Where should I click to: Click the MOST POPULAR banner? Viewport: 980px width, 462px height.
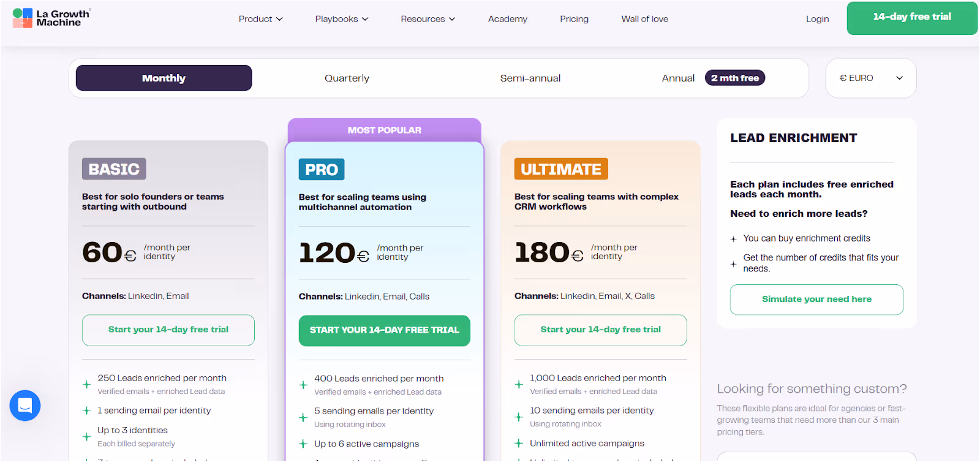click(x=385, y=130)
